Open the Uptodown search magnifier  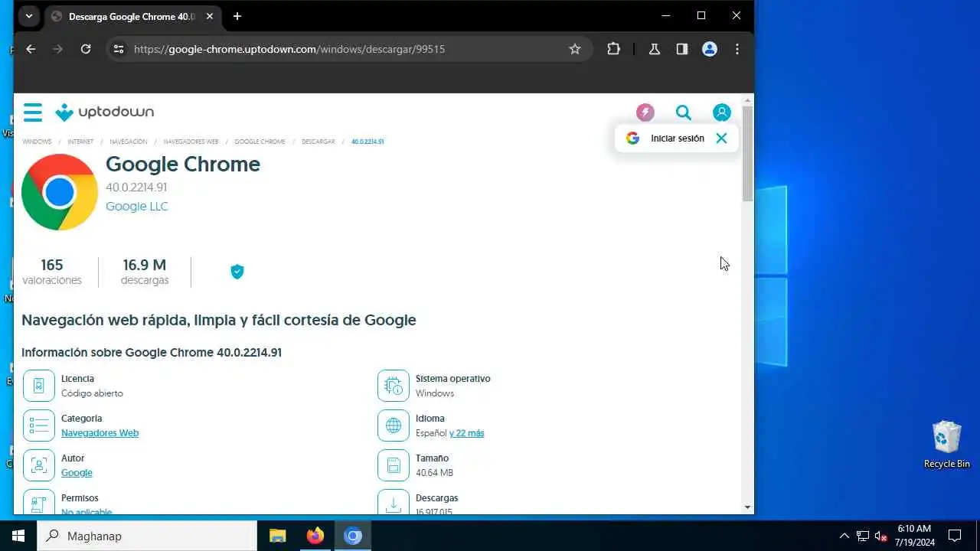[x=684, y=112]
